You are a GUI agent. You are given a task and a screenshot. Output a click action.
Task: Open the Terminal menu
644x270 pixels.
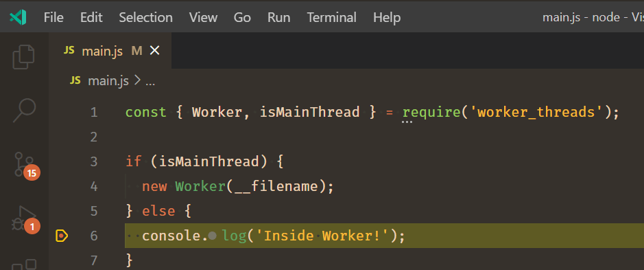click(x=332, y=17)
